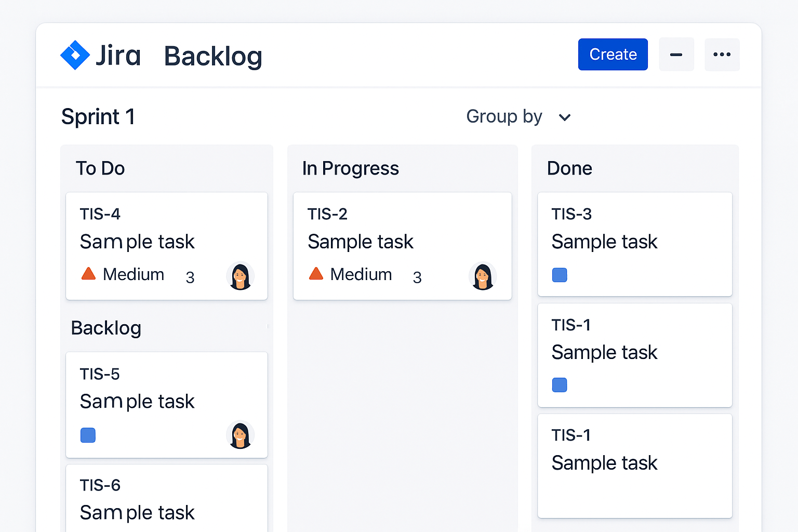The height and width of the screenshot is (532, 798).
Task: Open issue key TIS-6
Action: point(100,485)
